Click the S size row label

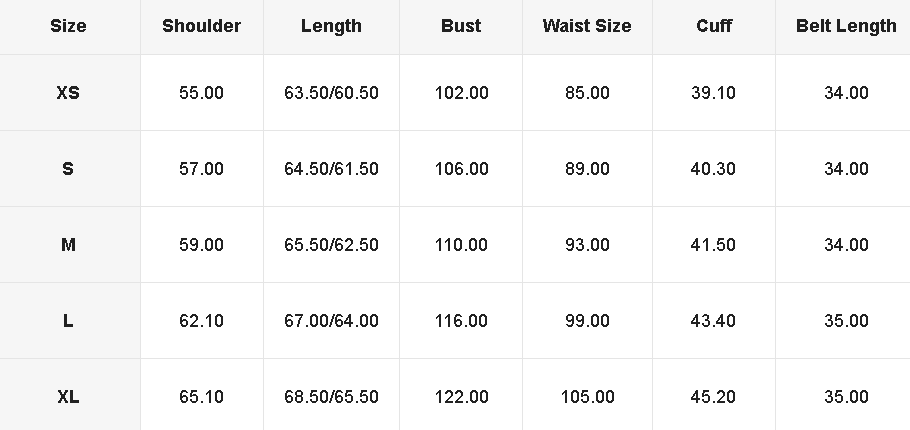pyautogui.click(x=68, y=169)
